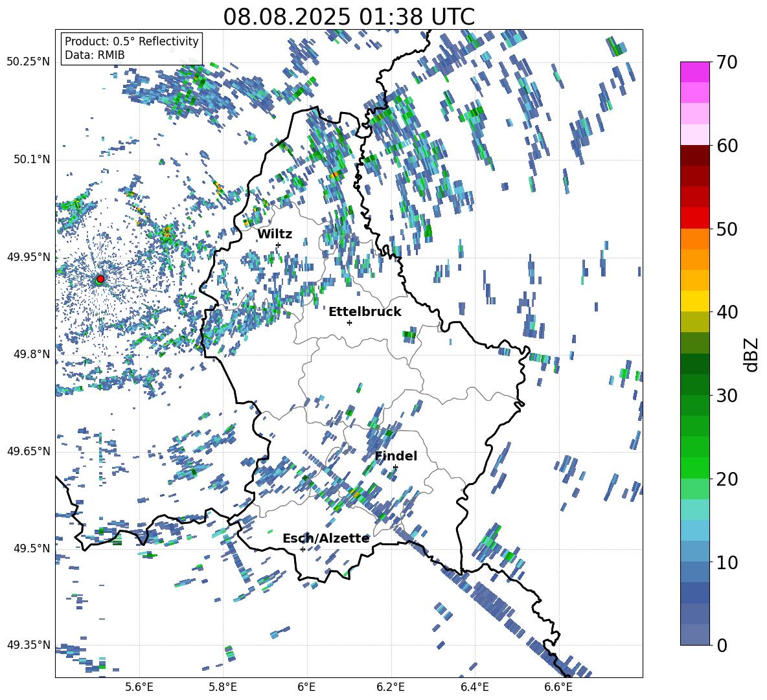Click the 49.95°N latitude tick label
The image size is (767, 700).
click(29, 257)
